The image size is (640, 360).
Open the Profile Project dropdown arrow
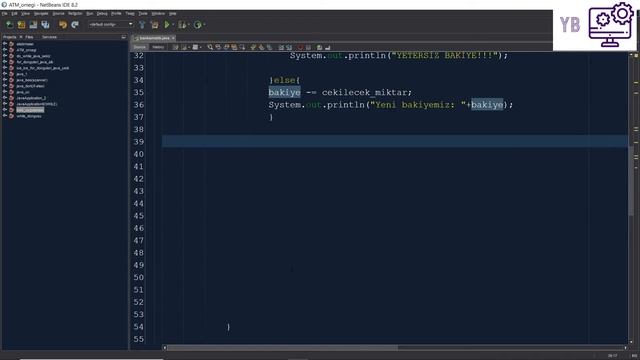tap(204, 25)
